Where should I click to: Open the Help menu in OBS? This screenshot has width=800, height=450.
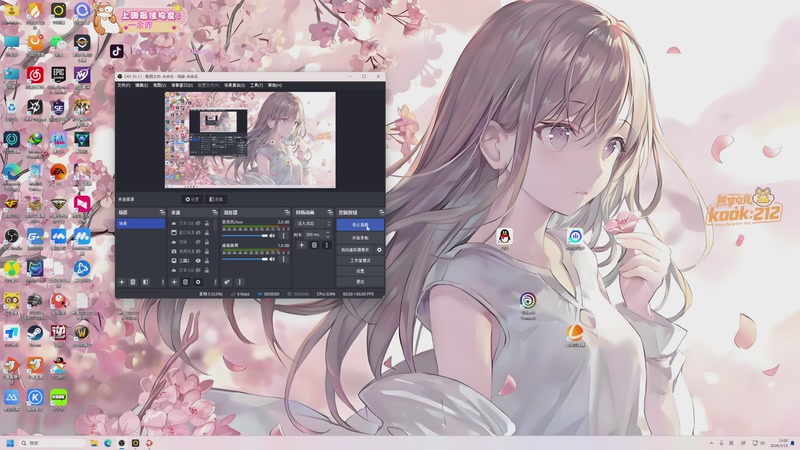(274, 85)
